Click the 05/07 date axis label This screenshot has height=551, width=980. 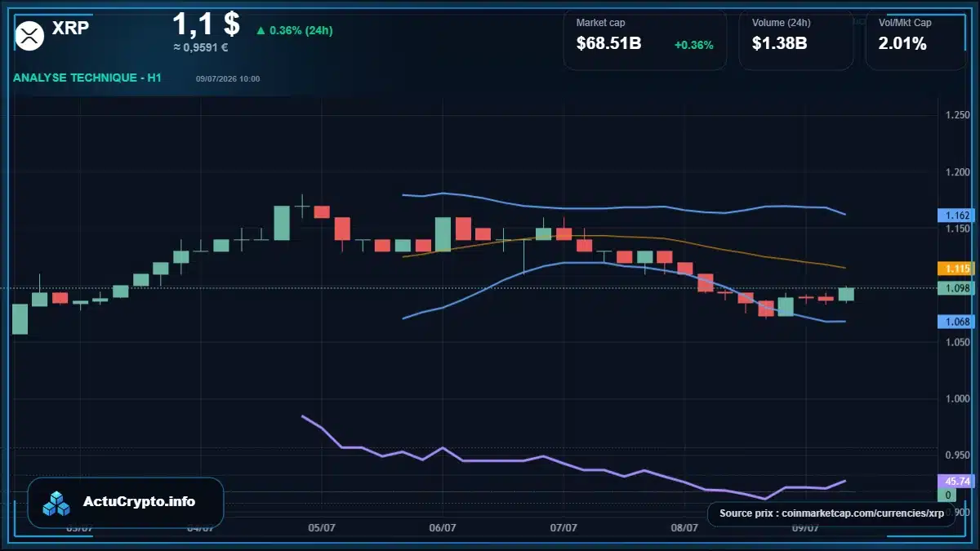tap(322, 528)
